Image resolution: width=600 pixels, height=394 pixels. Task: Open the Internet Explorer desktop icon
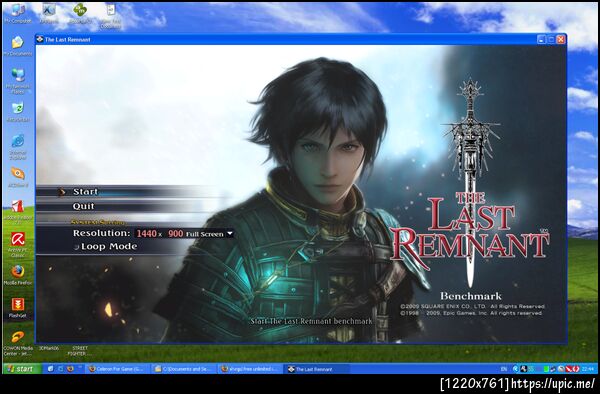[x=18, y=141]
